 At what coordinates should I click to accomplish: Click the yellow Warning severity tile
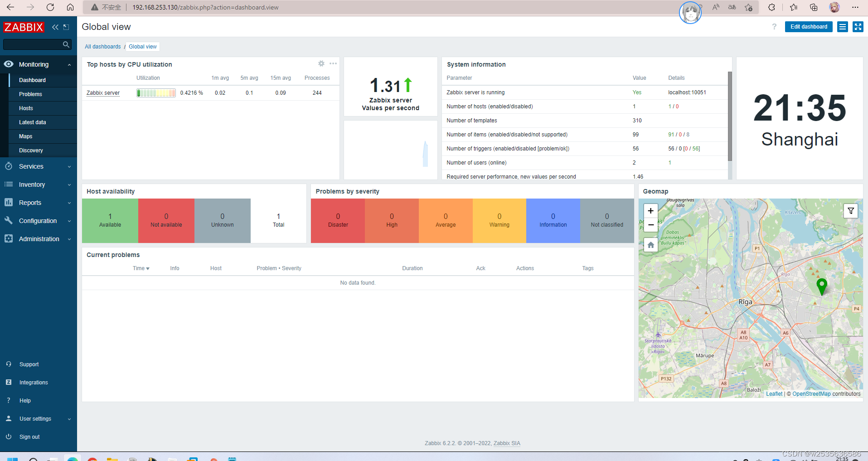499,221
